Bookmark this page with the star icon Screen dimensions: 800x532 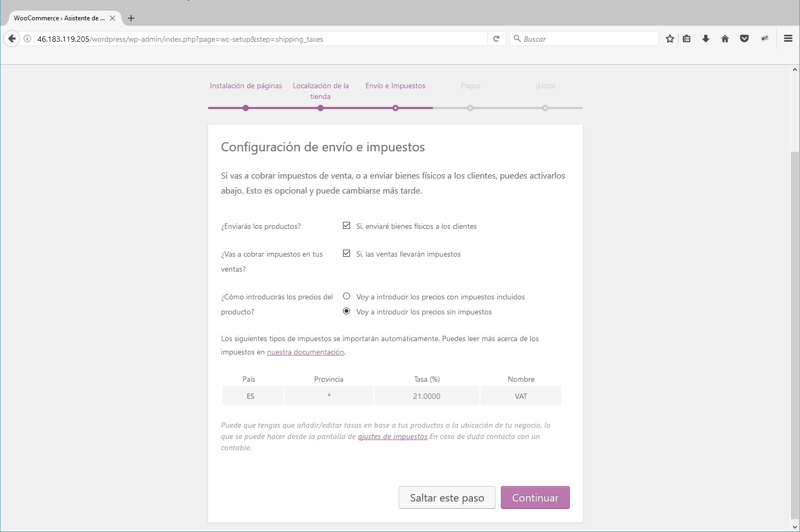click(669, 38)
